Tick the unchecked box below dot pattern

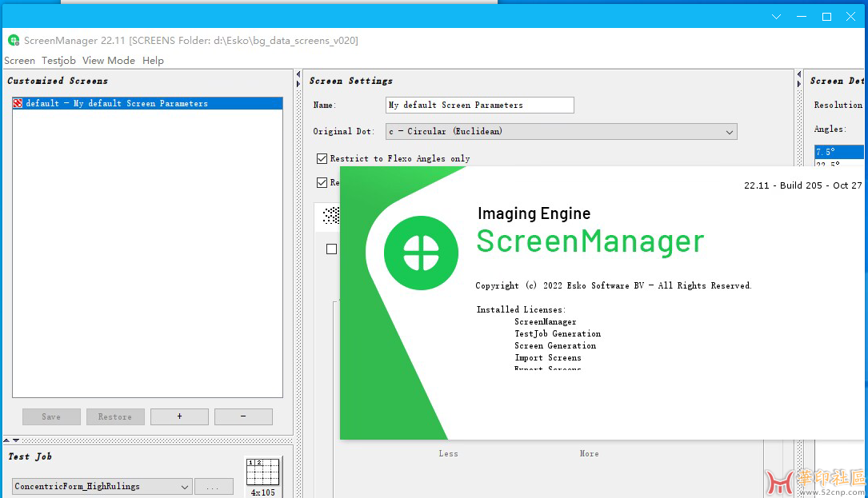331,249
